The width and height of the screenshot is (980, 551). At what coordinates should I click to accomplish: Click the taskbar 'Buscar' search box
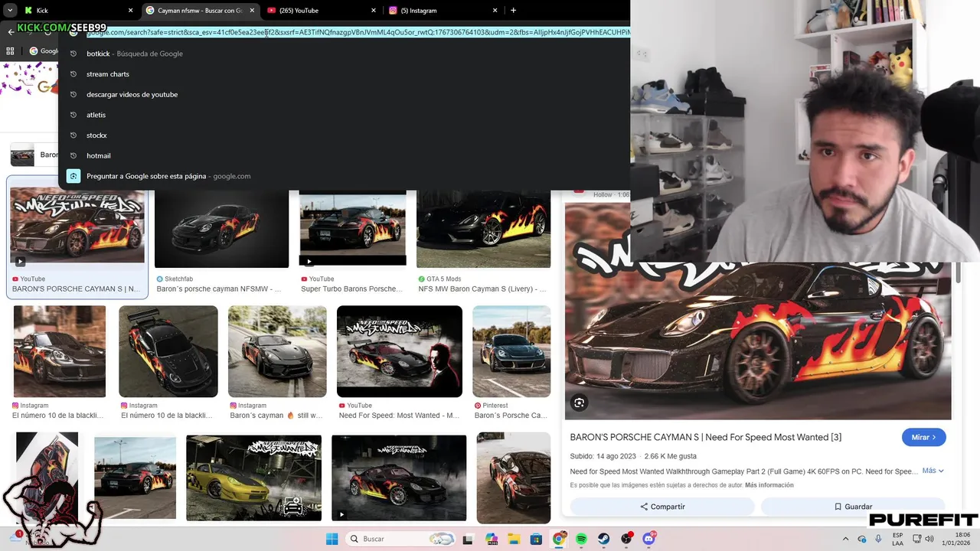tap(400, 539)
